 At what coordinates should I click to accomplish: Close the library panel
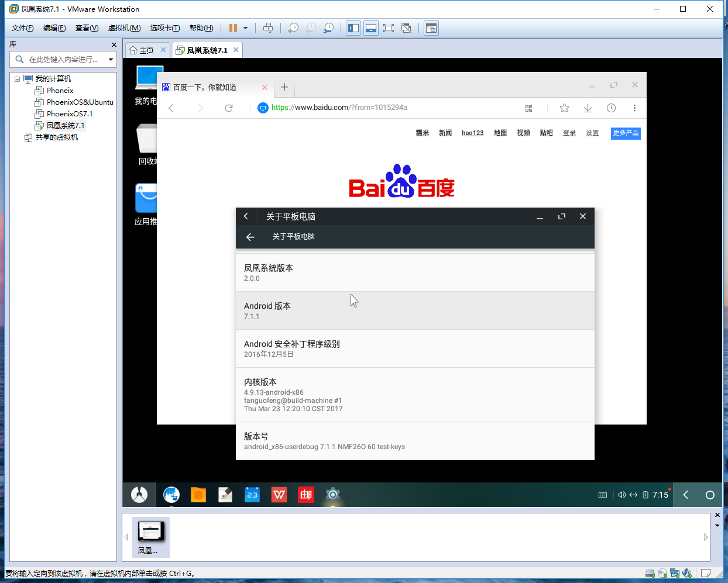pos(114,44)
